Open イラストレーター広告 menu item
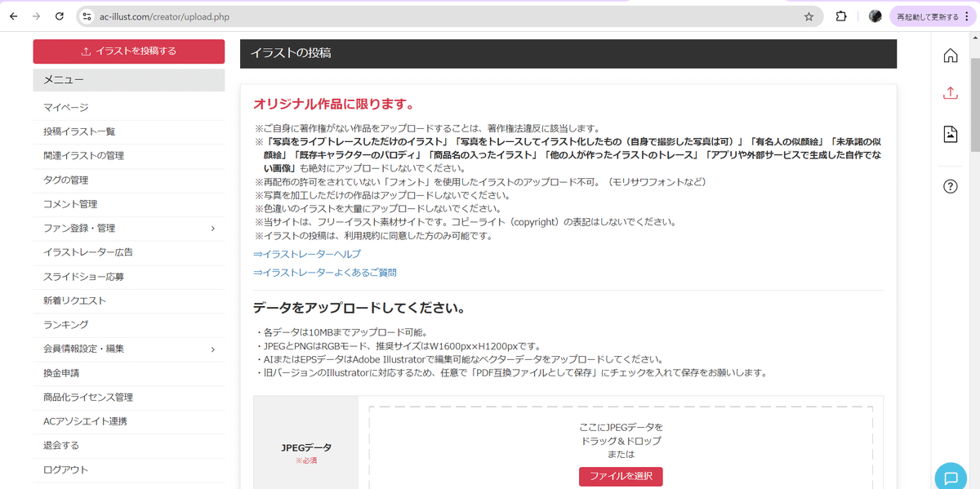Viewport: 980px width, 489px height. click(x=129, y=252)
